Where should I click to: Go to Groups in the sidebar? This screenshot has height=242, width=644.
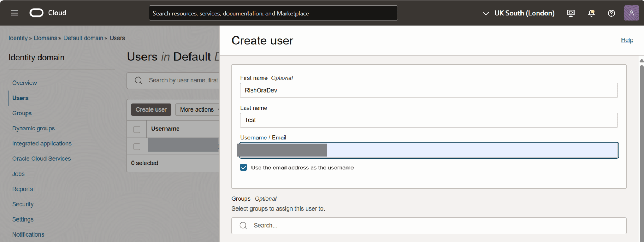coord(22,113)
